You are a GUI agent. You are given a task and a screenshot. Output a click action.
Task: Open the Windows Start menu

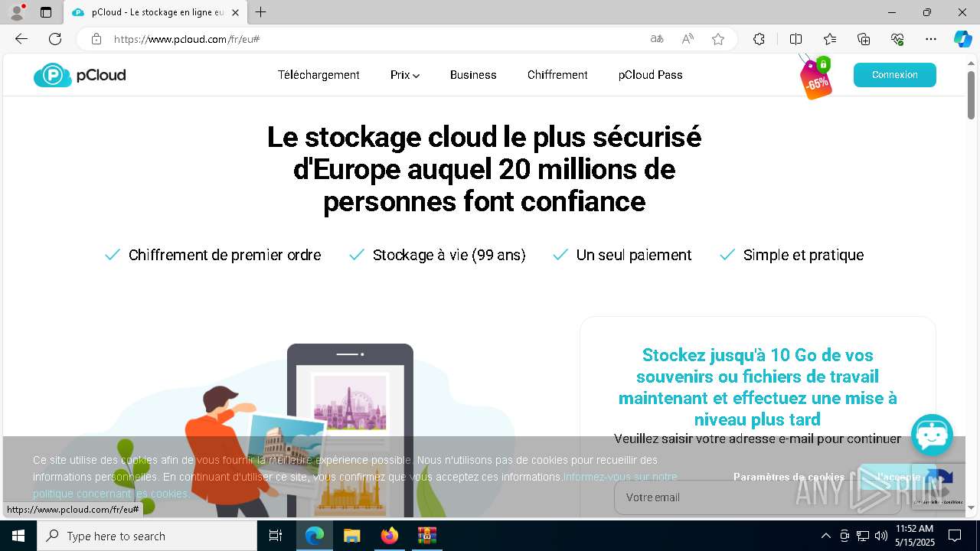[x=18, y=536]
